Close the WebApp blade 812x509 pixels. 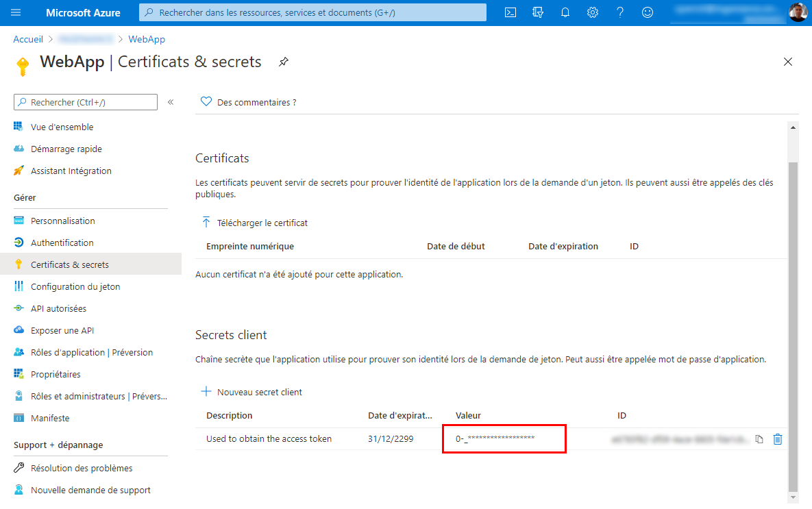click(787, 62)
